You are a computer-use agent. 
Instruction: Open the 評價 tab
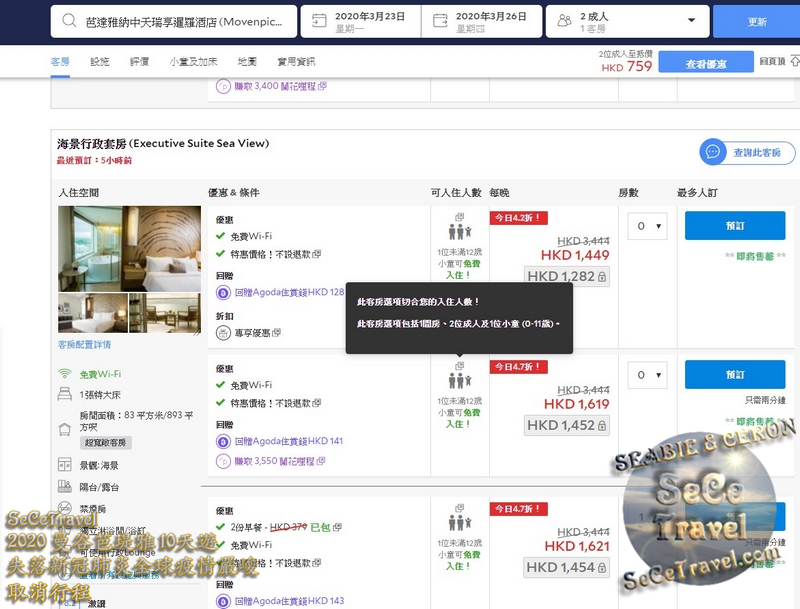click(x=139, y=62)
